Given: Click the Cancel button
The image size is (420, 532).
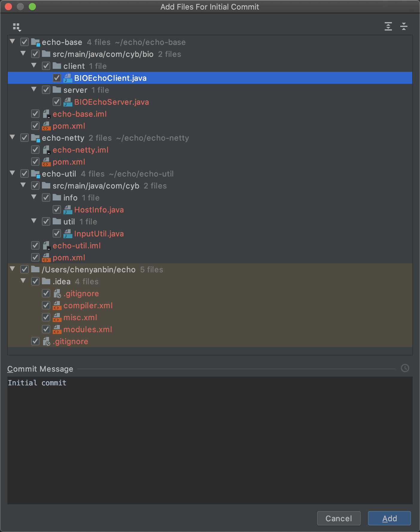Looking at the screenshot, I should click(339, 518).
